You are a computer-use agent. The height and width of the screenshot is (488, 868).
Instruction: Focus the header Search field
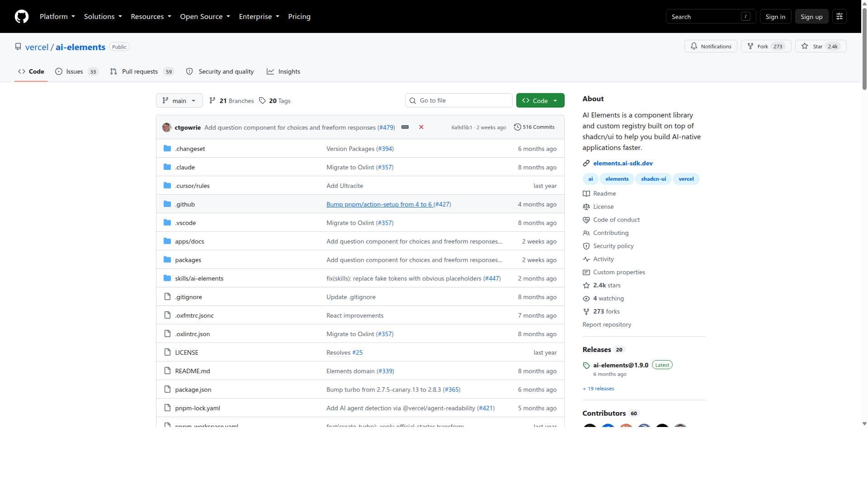pyautogui.click(x=711, y=17)
